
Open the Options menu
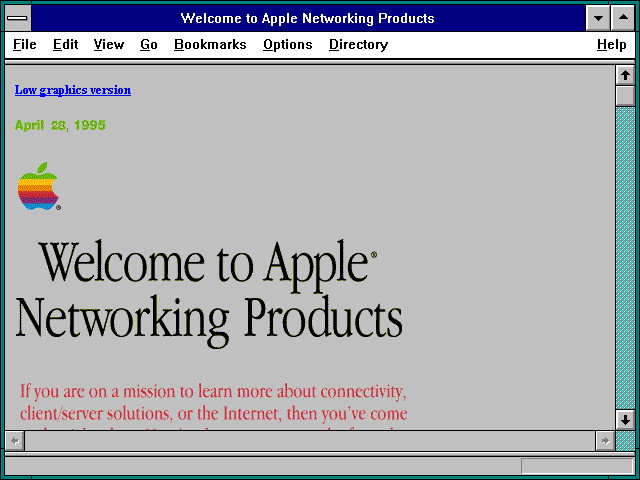tap(288, 44)
